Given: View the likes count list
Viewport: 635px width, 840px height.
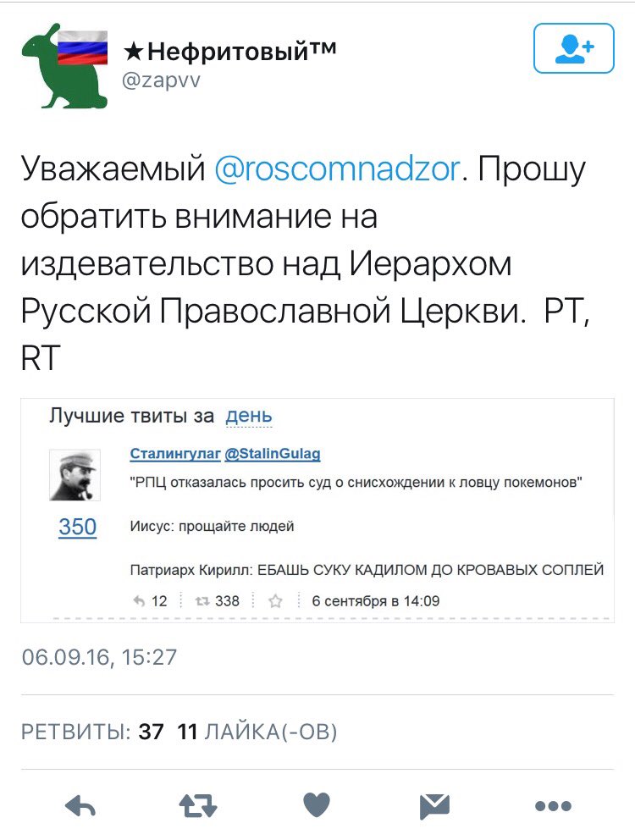Looking at the screenshot, I should coord(257,731).
